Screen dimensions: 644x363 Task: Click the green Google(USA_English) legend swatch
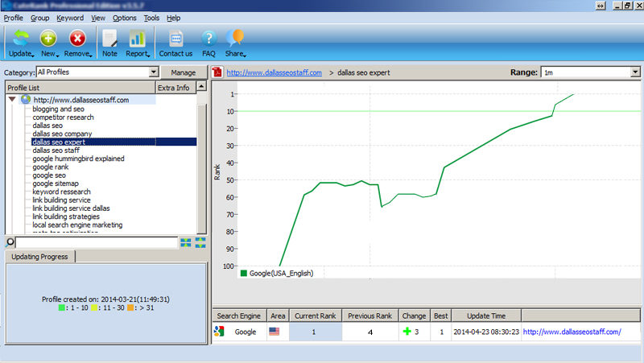(x=244, y=273)
